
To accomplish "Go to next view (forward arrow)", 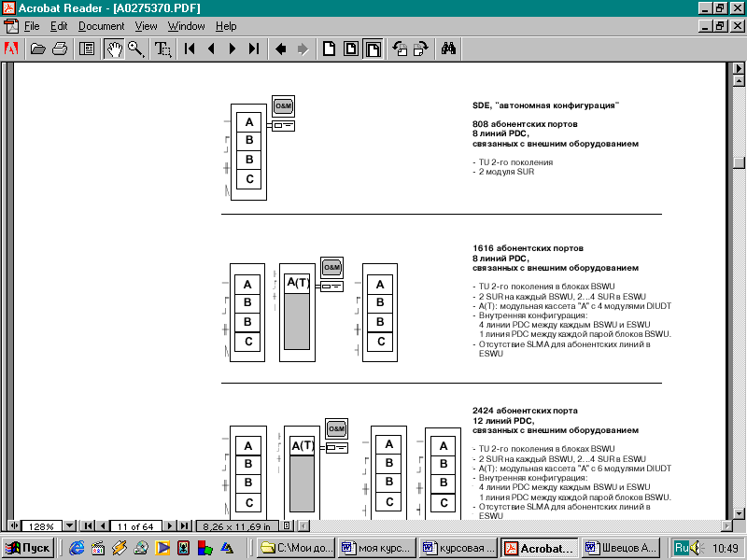I will 303,49.
